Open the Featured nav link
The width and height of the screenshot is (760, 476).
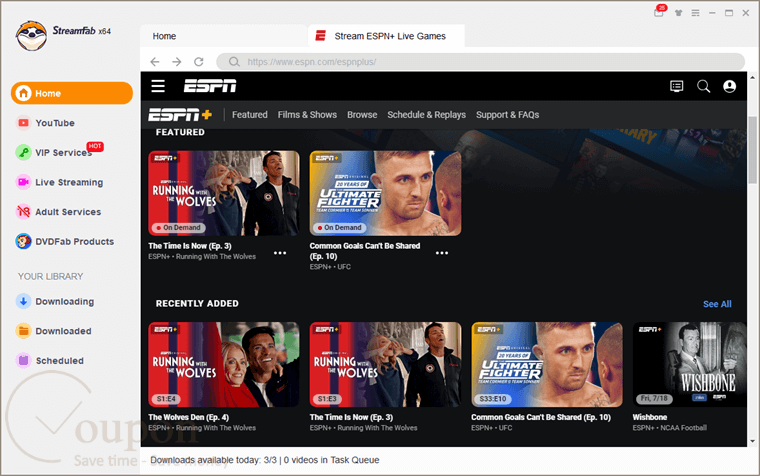(x=250, y=115)
